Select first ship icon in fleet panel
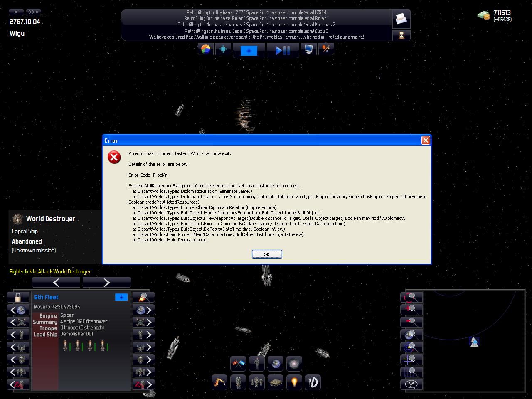The width and height of the screenshot is (532, 399). (65, 346)
